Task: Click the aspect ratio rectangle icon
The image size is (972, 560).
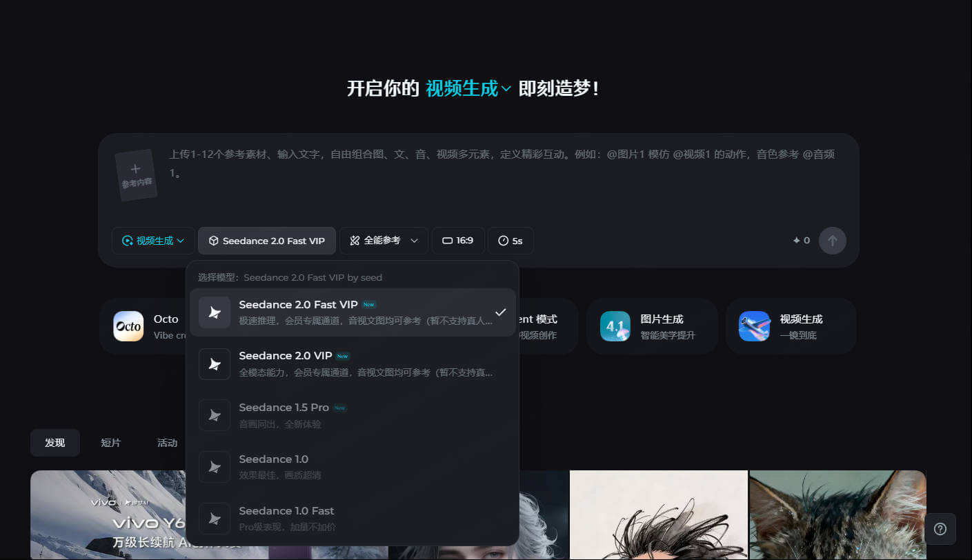Action: (x=447, y=241)
